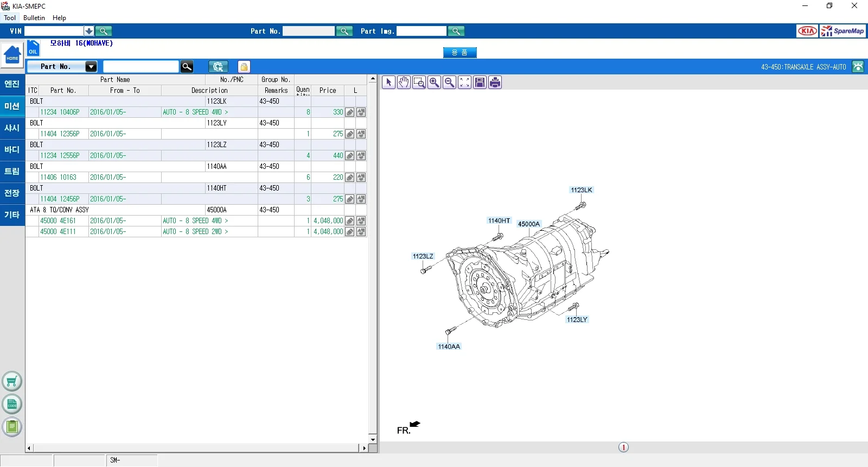This screenshot has height=467, width=868.
Task: Click last-column icon for 45000 4E111
Action: (x=361, y=232)
